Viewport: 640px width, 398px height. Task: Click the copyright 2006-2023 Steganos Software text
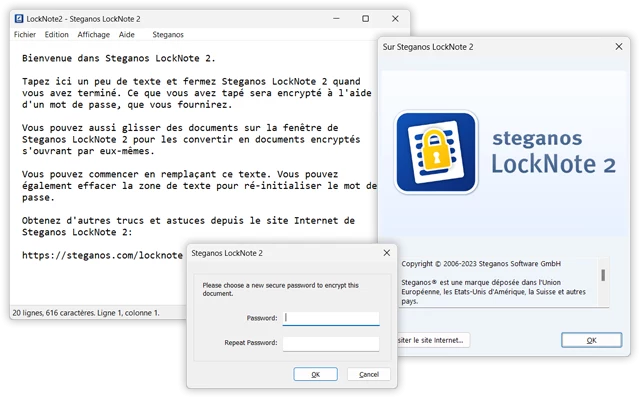(481, 264)
